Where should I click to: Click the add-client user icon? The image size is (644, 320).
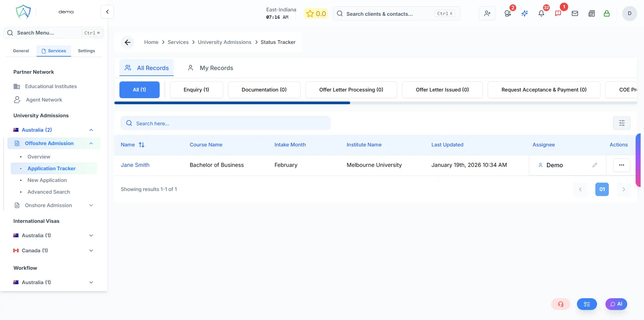(x=487, y=13)
